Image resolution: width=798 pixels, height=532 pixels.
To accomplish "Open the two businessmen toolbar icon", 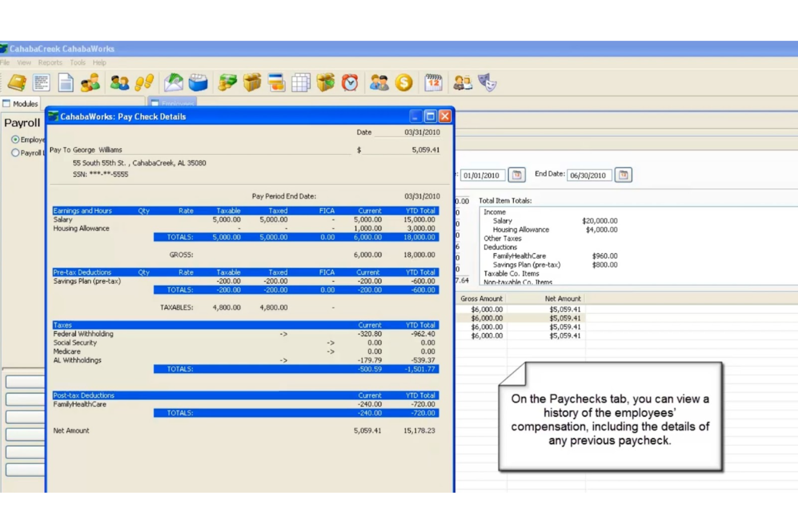I will pyautogui.click(x=379, y=82).
